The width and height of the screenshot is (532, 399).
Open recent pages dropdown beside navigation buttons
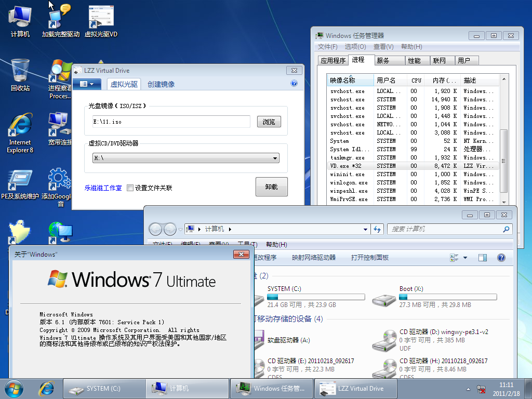[180, 229]
